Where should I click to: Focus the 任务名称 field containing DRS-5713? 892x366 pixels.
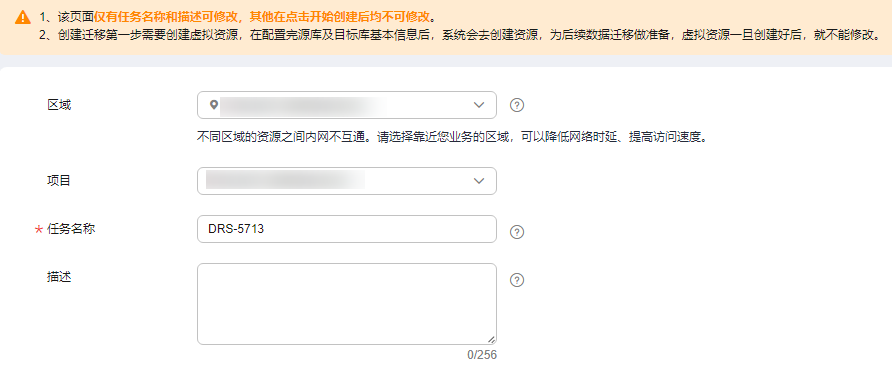[347, 229]
